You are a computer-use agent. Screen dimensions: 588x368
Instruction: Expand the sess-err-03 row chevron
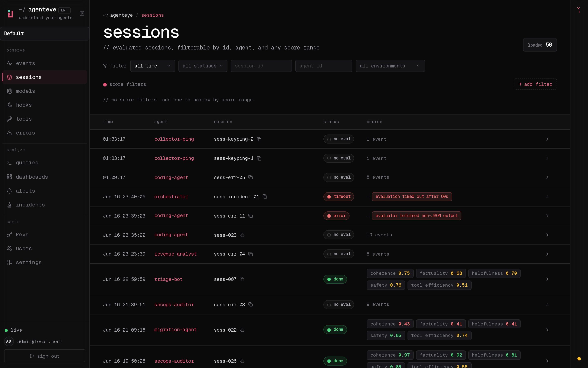click(547, 304)
